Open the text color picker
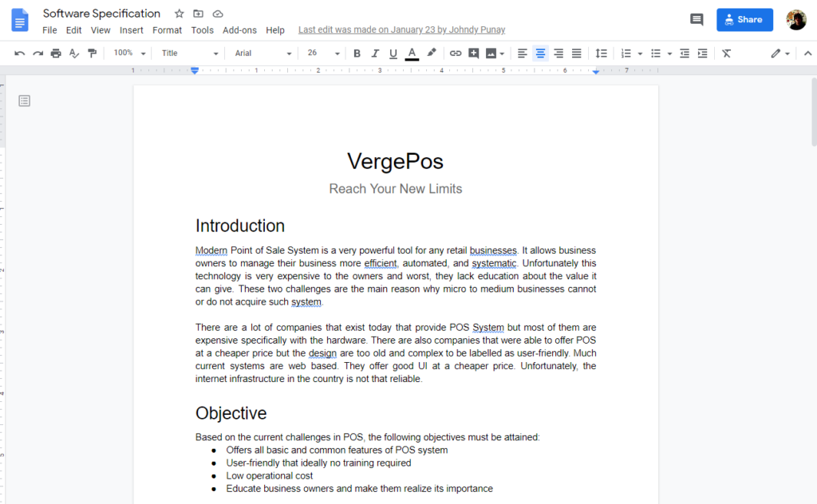The image size is (817, 504). [x=412, y=53]
